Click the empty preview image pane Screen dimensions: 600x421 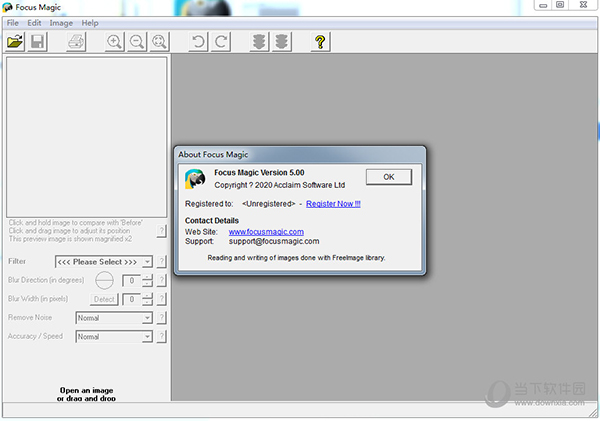pyautogui.click(x=86, y=137)
